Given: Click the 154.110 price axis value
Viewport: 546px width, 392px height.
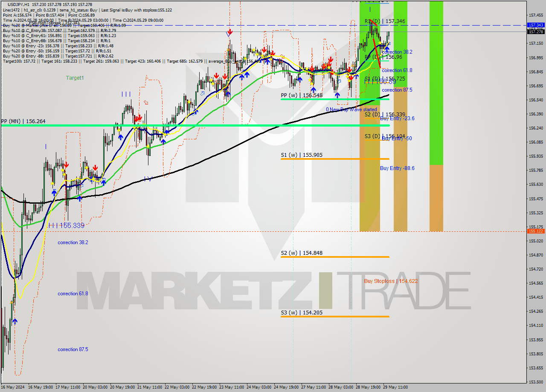Looking at the screenshot, I should pyautogui.click(x=536, y=326).
